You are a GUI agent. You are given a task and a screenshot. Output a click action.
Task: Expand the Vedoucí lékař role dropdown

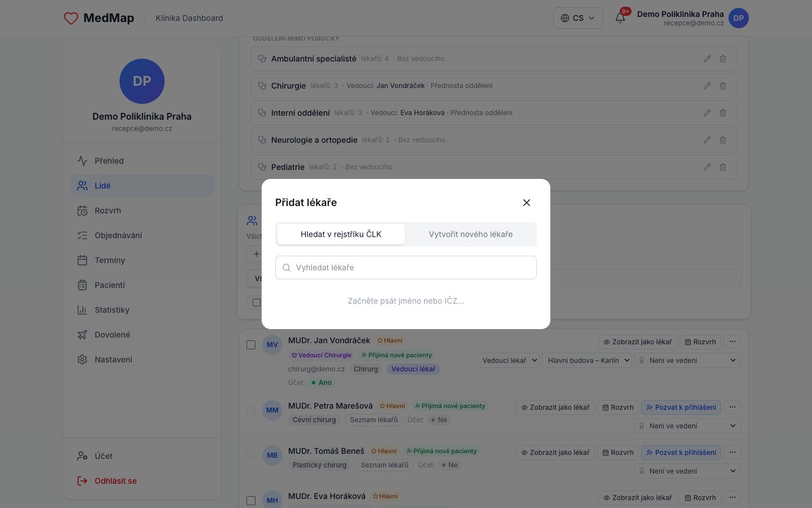tap(508, 360)
